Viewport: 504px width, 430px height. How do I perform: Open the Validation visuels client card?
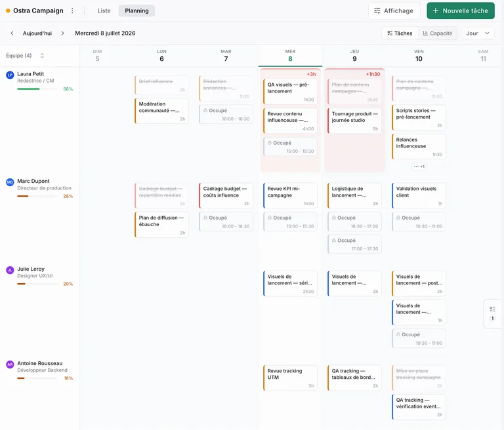(x=419, y=195)
